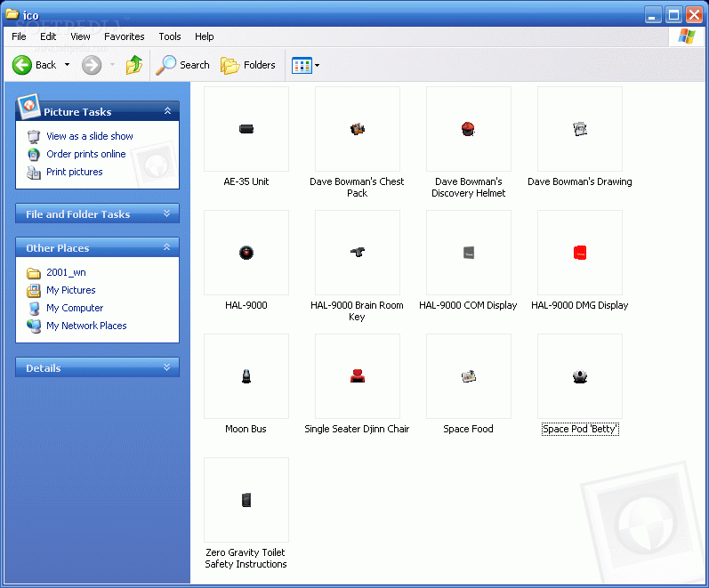This screenshot has width=709, height=588.
Task: Select the Space Food thumbnail
Action: click(x=469, y=376)
